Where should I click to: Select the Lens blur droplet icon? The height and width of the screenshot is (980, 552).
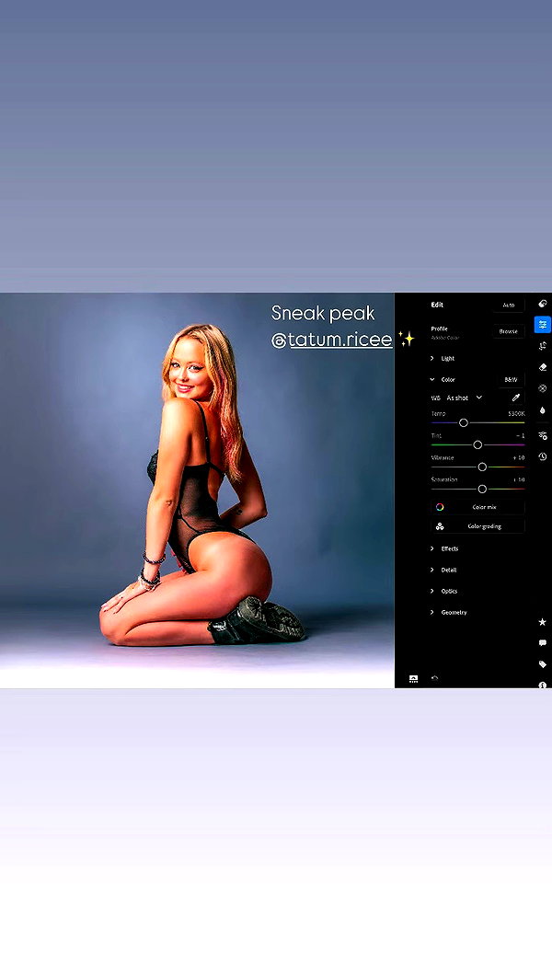tap(542, 410)
